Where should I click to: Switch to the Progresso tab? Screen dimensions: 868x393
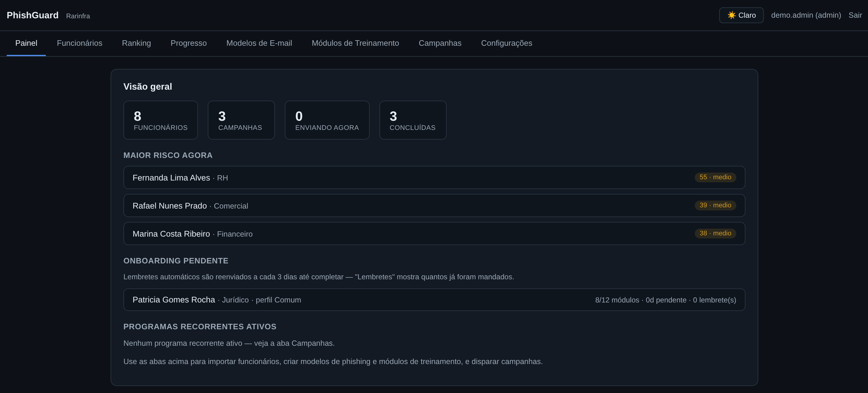pyautogui.click(x=189, y=43)
